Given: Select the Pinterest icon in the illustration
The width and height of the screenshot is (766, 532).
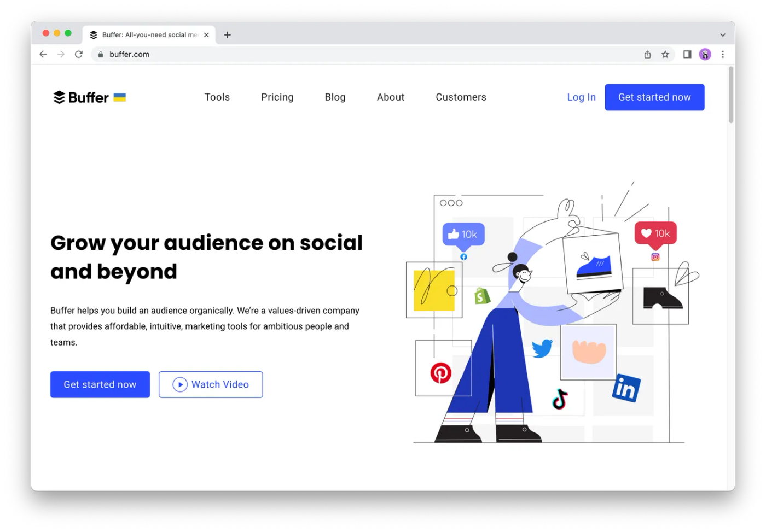Looking at the screenshot, I should [x=441, y=373].
